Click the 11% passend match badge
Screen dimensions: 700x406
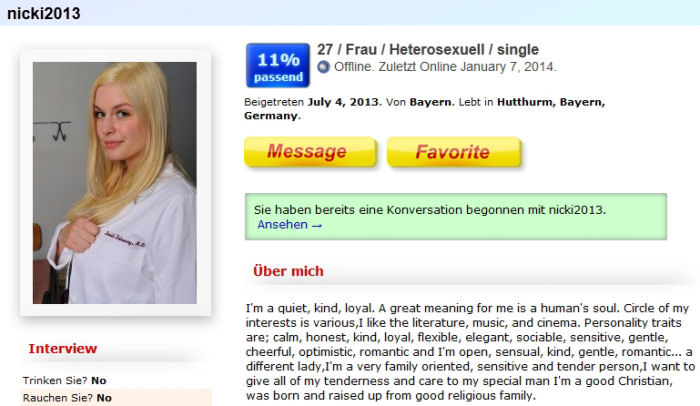pos(278,65)
